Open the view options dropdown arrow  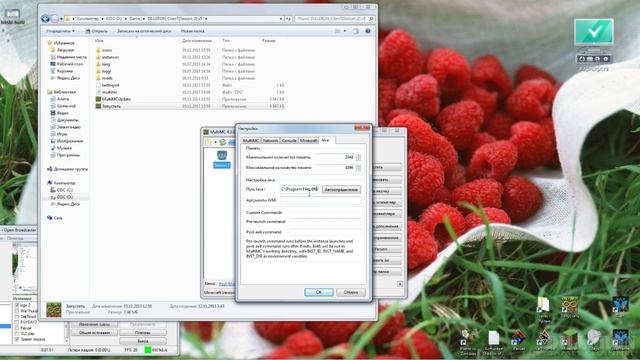(345, 31)
